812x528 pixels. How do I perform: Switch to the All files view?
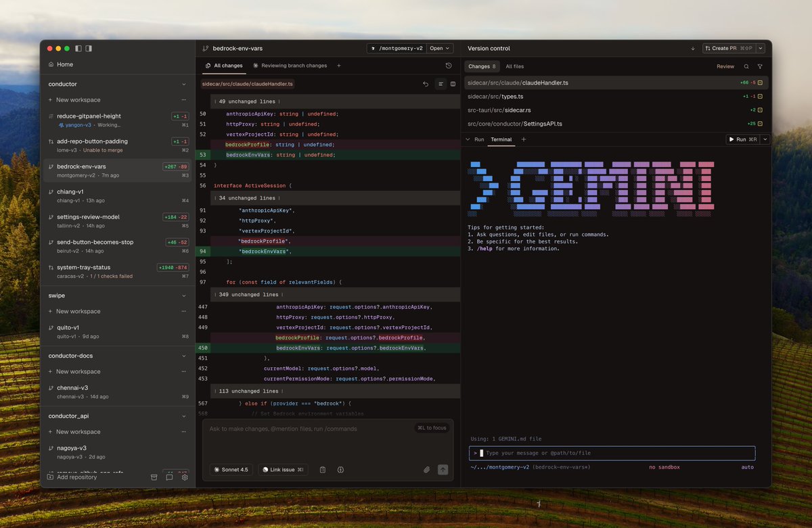tap(514, 66)
